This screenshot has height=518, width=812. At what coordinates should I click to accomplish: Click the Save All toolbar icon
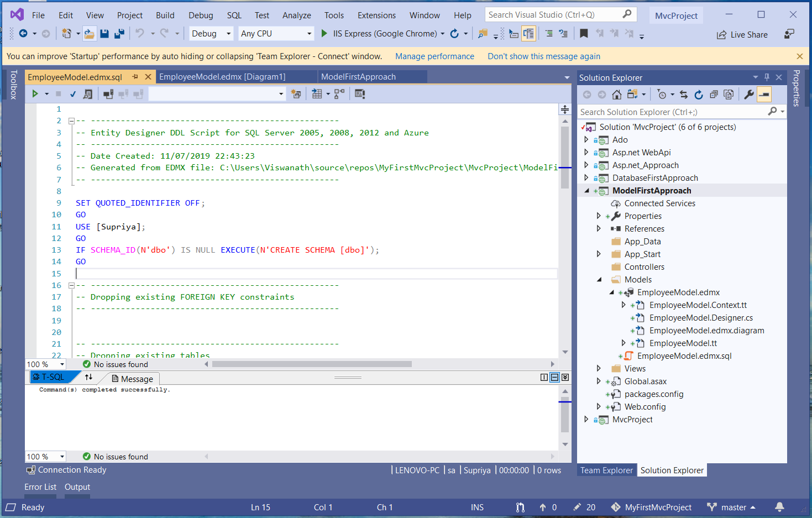pos(118,33)
